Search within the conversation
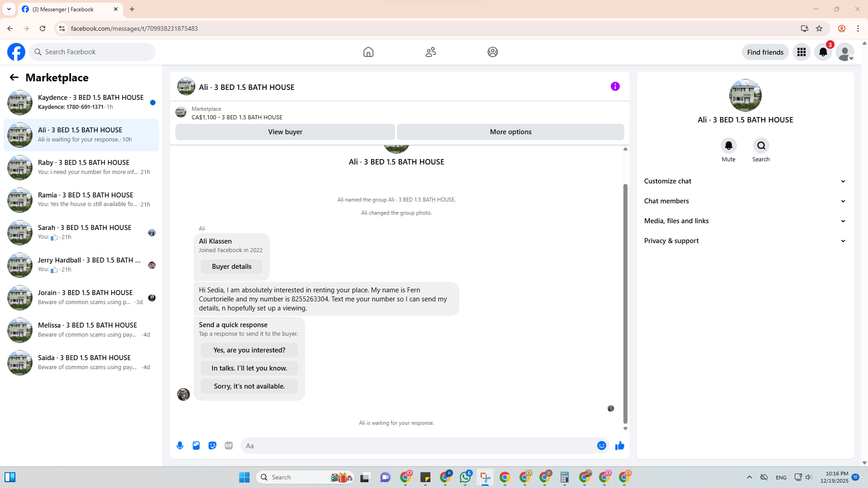868x488 pixels. point(761,145)
